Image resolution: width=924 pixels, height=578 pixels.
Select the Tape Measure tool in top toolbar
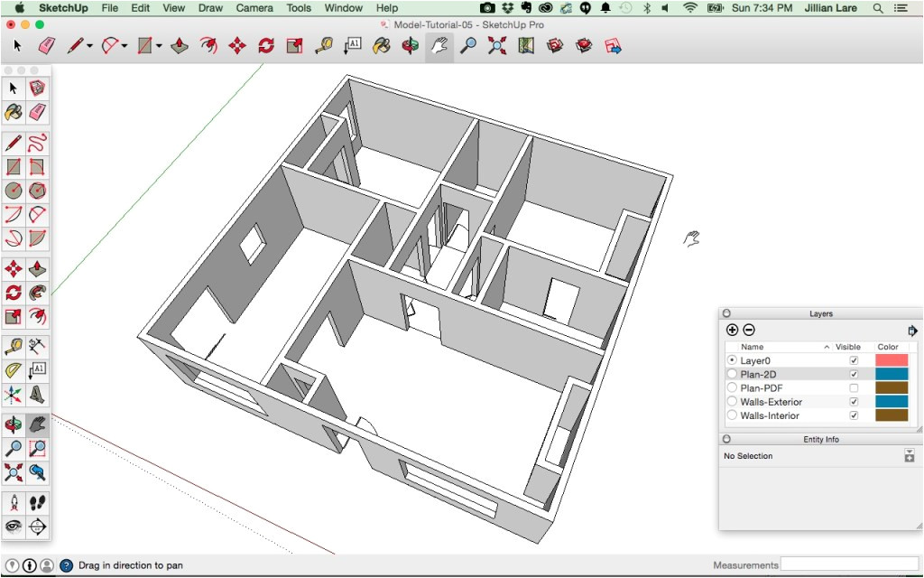[323, 45]
